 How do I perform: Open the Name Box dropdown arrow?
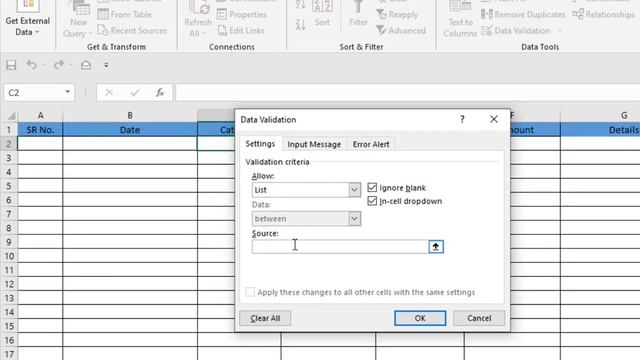tap(68, 92)
